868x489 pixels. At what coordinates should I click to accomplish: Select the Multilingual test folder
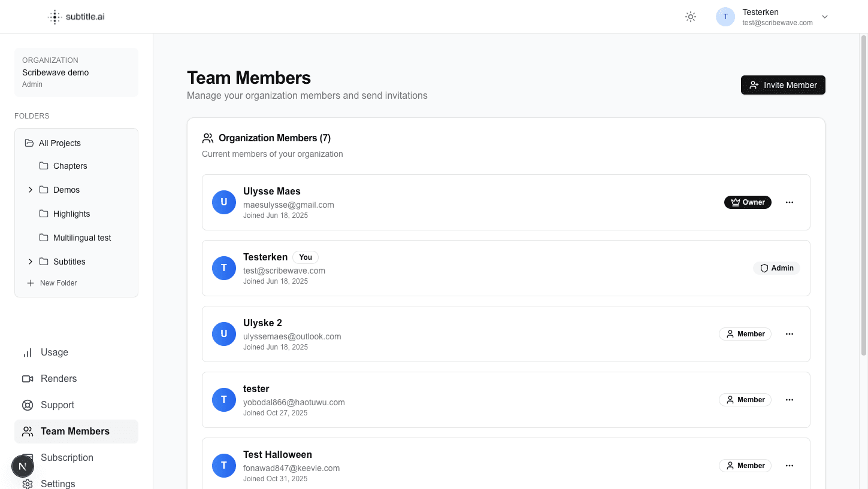[81, 238]
